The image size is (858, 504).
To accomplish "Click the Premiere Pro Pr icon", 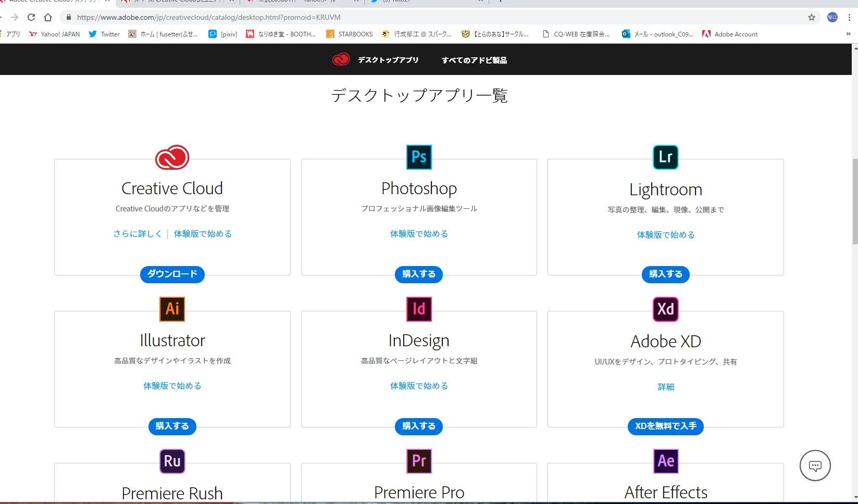I will point(419,461).
